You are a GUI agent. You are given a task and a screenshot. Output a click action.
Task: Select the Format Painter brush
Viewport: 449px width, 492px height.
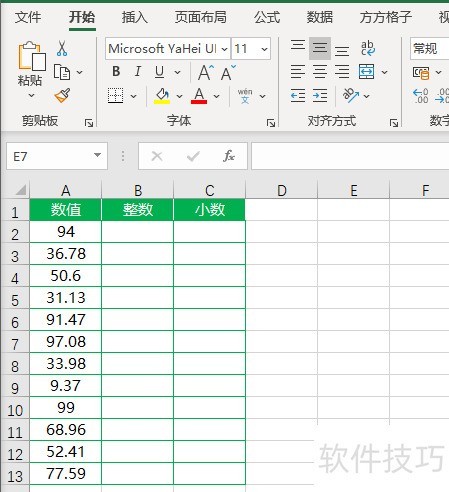[62, 96]
